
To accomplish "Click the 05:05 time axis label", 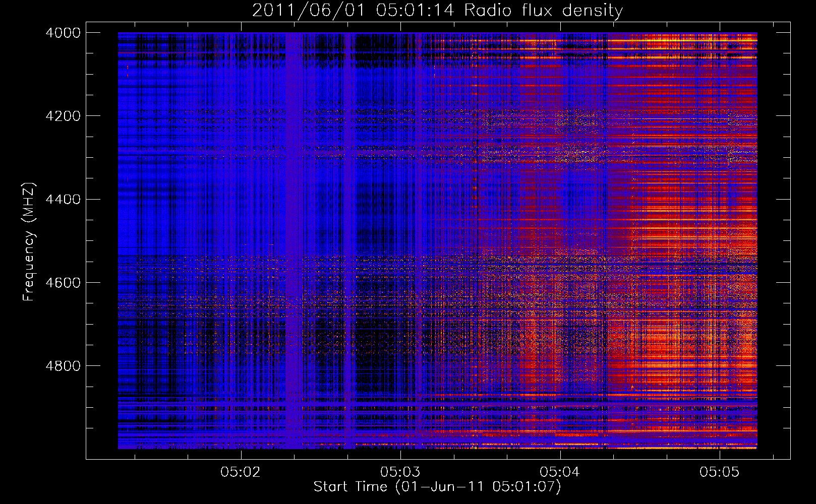I will click(x=719, y=472).
